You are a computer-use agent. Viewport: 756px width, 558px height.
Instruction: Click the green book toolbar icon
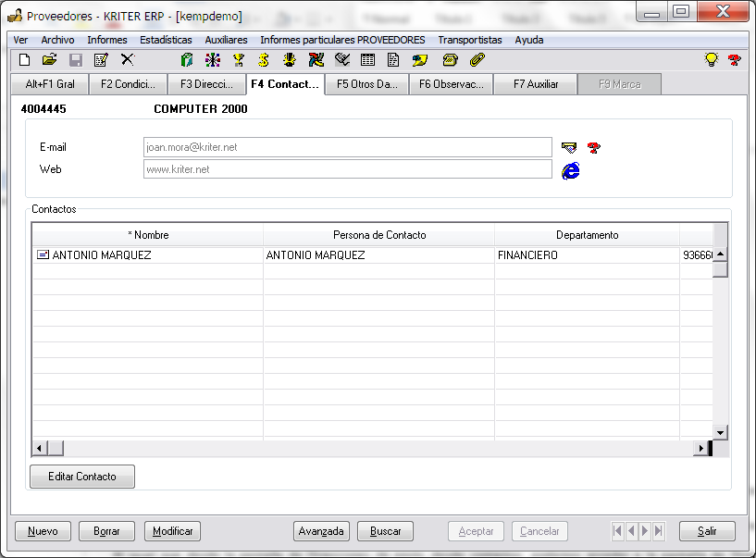187,60
